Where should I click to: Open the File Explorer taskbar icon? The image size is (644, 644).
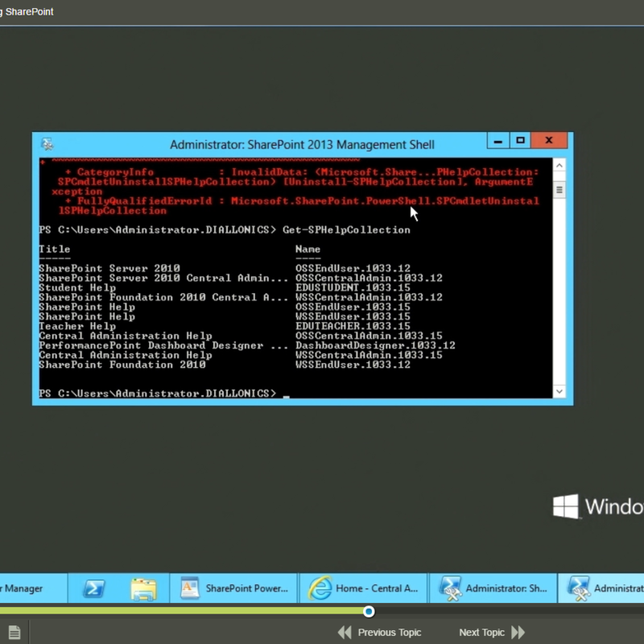pyautogui.click(x=143, y=588)
